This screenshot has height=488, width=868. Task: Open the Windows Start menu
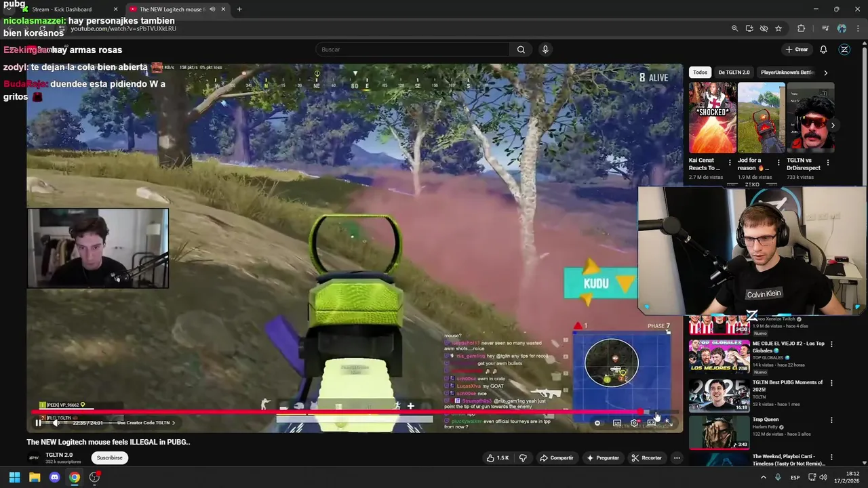pos(14,477)
